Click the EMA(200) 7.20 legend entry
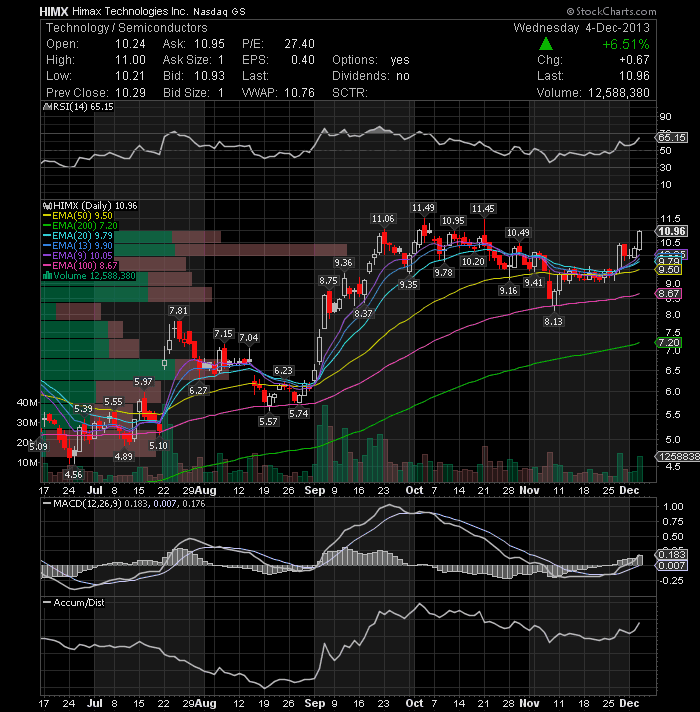 click(80, 226)
